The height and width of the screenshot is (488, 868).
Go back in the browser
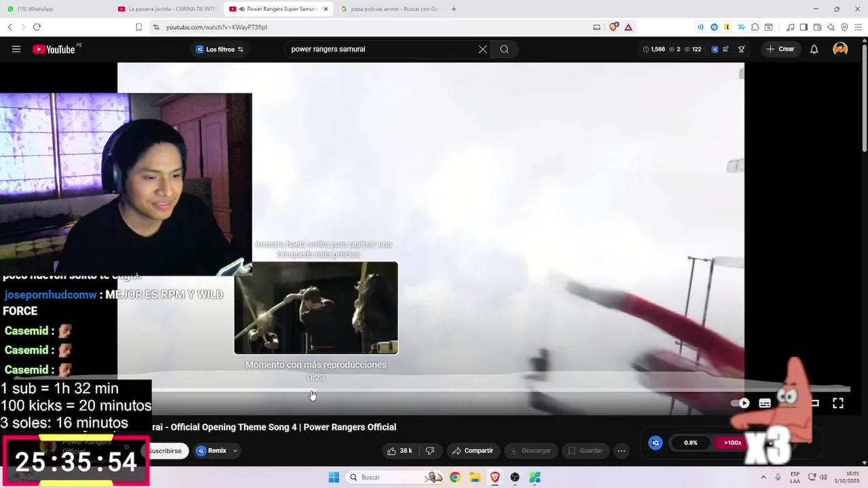(9, 27)
